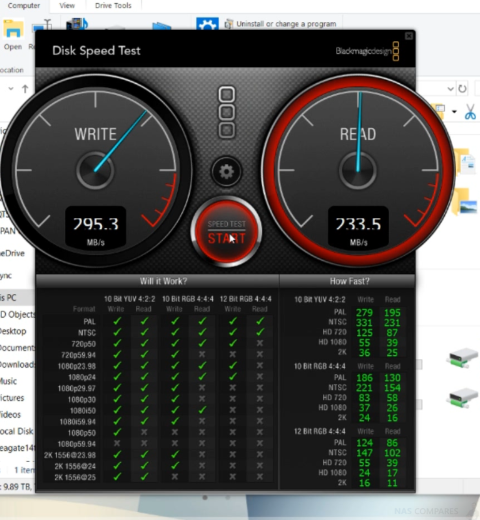
Task: Click the 295.3 MB/s write readout
Action: coord(95,227)
